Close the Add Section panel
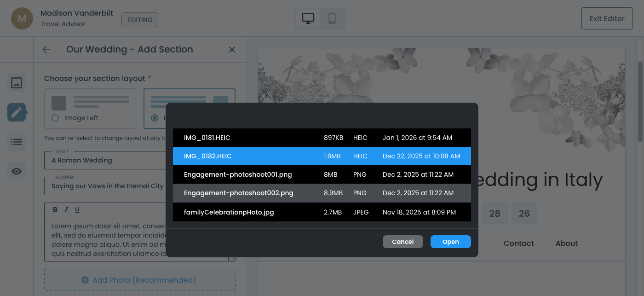The width and height of the screenshot is (644, 296). tap(232, 50)
